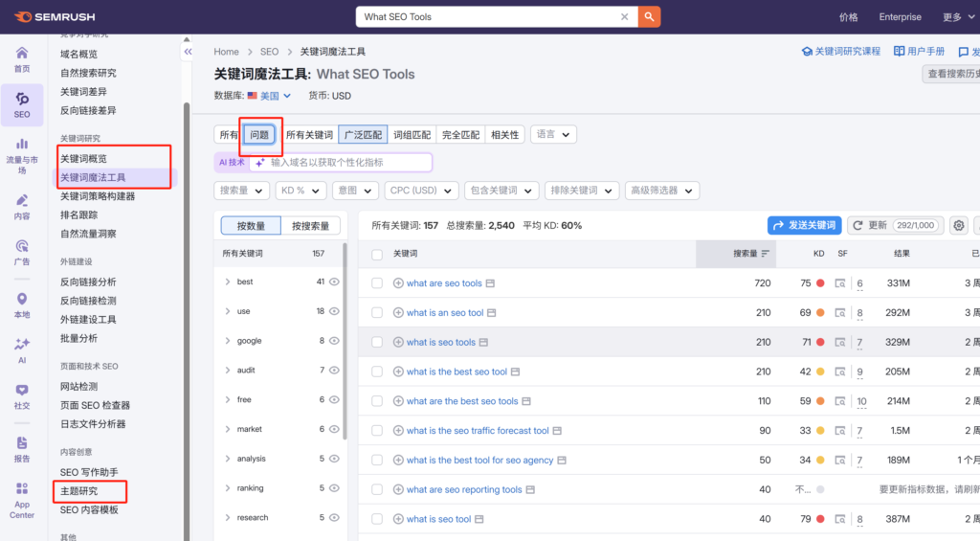
Task: Clear the search field with X icon
Action: coord(624,17)
